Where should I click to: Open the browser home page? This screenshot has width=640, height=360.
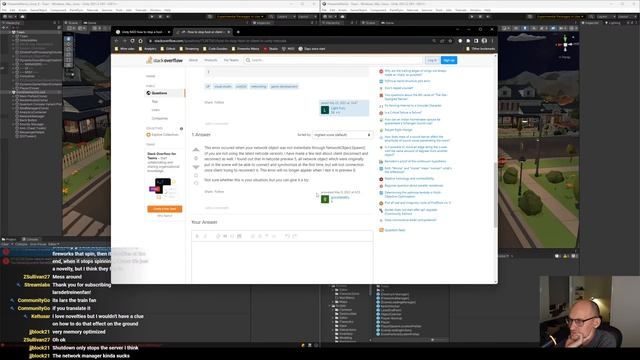[x=140, y=41]
